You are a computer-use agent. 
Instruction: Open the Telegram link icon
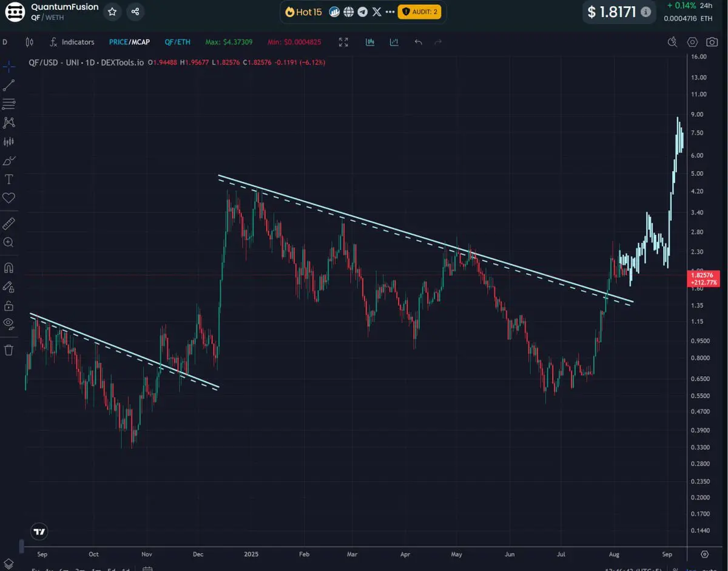[362, 12]
